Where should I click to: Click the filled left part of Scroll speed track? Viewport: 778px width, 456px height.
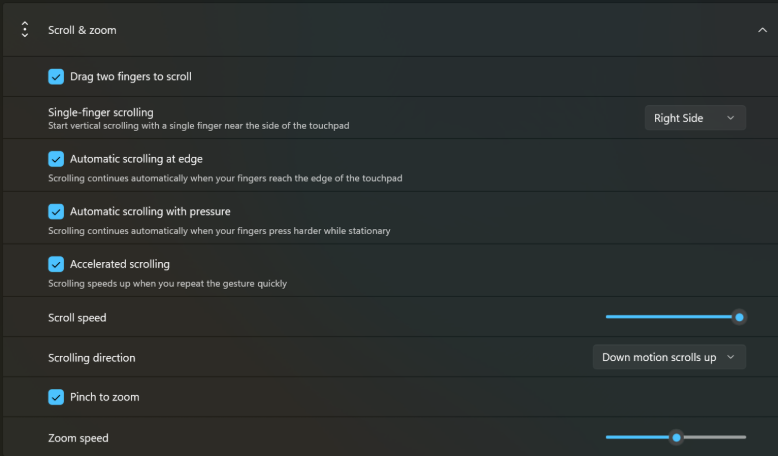point(669,317)
